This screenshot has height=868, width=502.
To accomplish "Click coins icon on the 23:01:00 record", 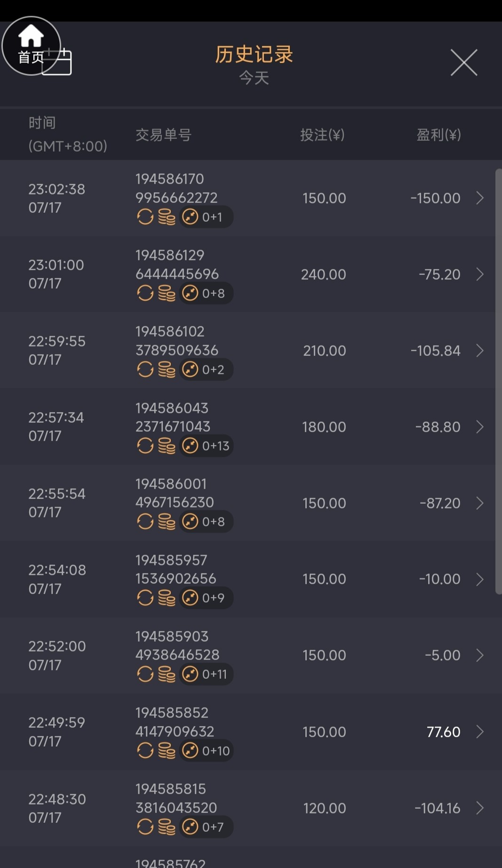I will pos(167,293).
